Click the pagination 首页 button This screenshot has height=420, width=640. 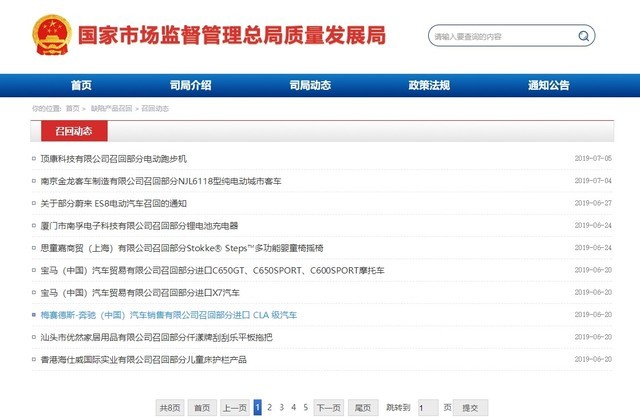202,407
